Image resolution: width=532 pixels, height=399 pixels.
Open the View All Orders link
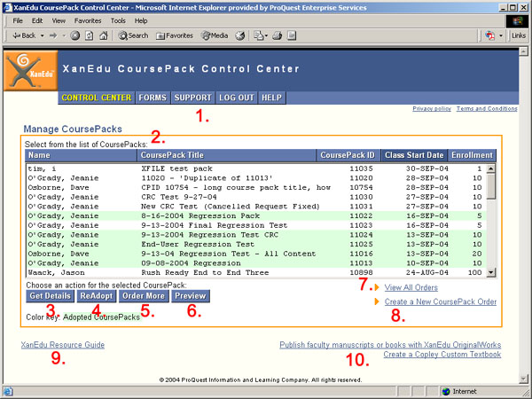pos(411,287)
